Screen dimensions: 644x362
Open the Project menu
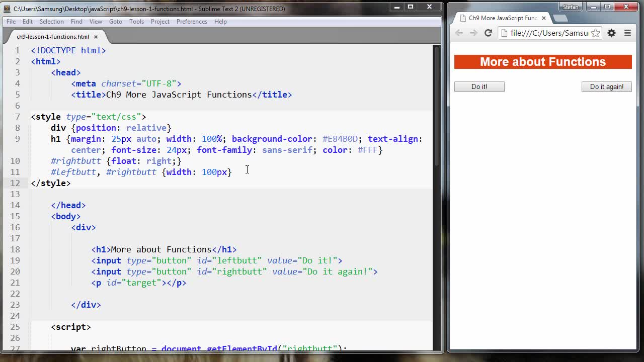click(160, 22)
